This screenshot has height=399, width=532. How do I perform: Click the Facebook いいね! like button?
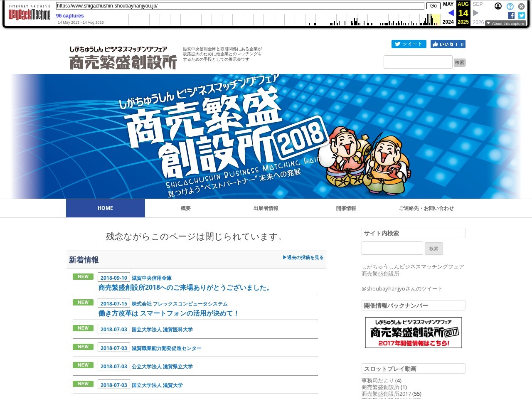(x=448, y=44)
